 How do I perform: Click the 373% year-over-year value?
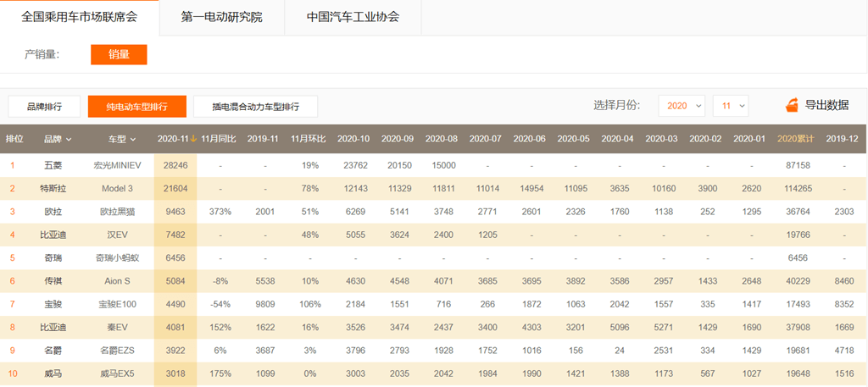tap(220, 212)
